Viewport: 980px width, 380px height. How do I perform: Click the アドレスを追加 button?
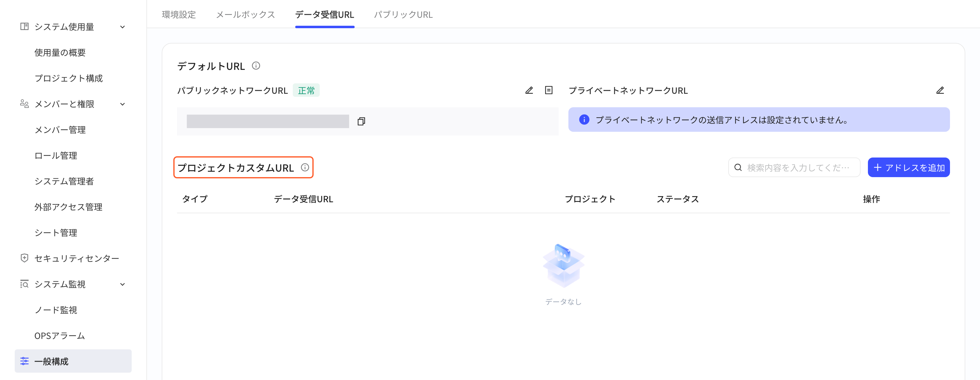pyautogui.click(x=908, y=168)
